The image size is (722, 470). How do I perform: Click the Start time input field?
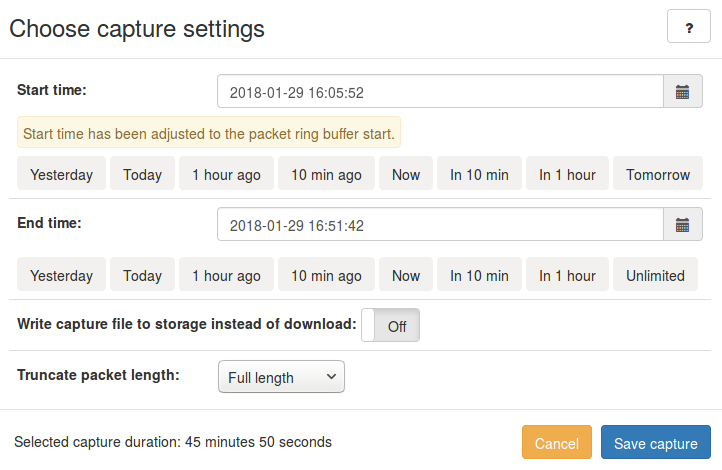point(440,91)
